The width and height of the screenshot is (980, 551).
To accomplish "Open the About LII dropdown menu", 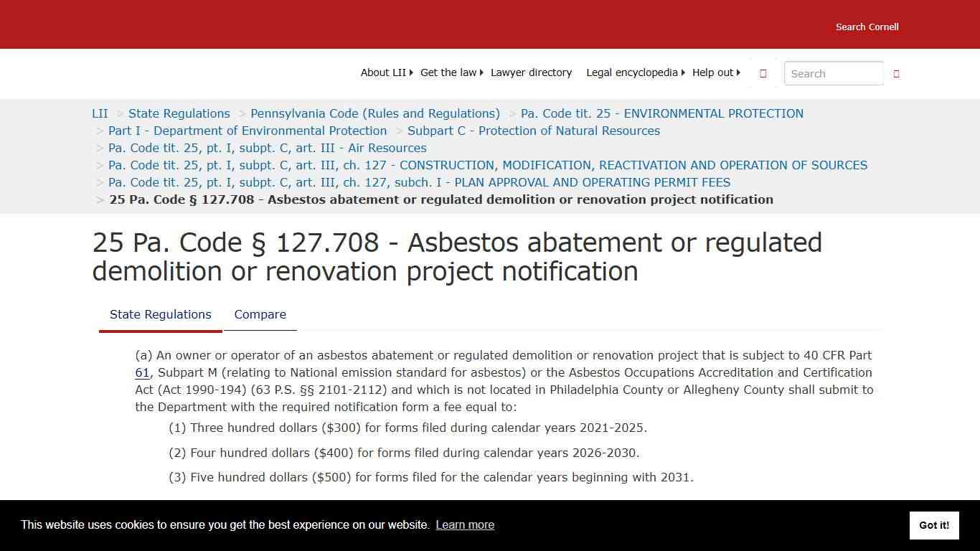I will click(383, 72).
